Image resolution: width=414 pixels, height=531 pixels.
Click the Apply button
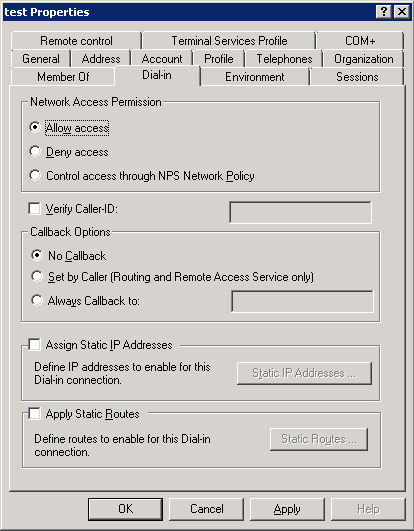287,509
